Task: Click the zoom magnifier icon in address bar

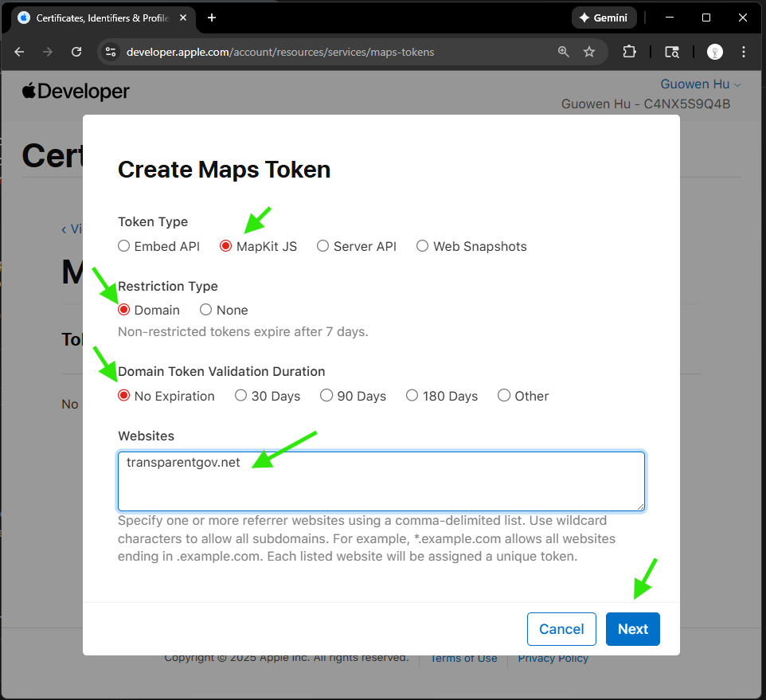Action: [x=564, y=52]
